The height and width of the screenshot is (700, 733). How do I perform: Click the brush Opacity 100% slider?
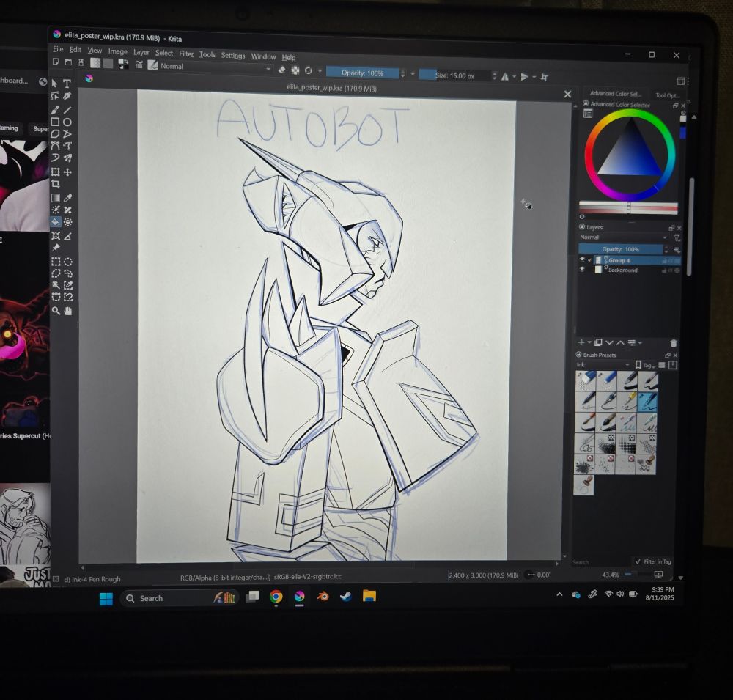pyautogui.click(x=362, y=73)
